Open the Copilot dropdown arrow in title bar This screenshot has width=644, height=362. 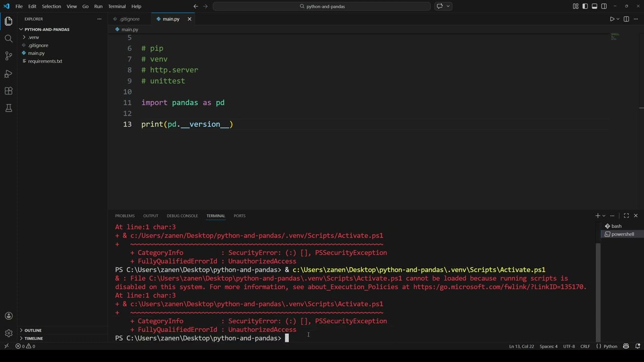(448, 6)
